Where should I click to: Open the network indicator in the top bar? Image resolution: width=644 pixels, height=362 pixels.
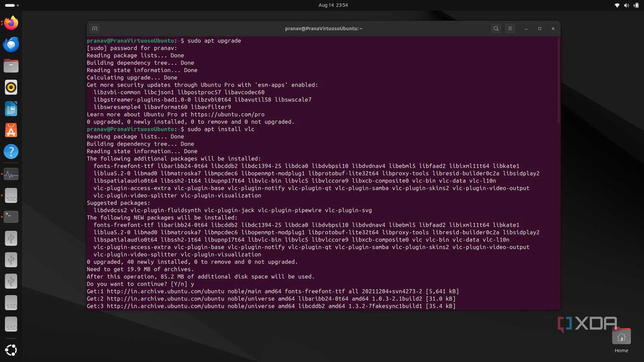coord(617,5)
